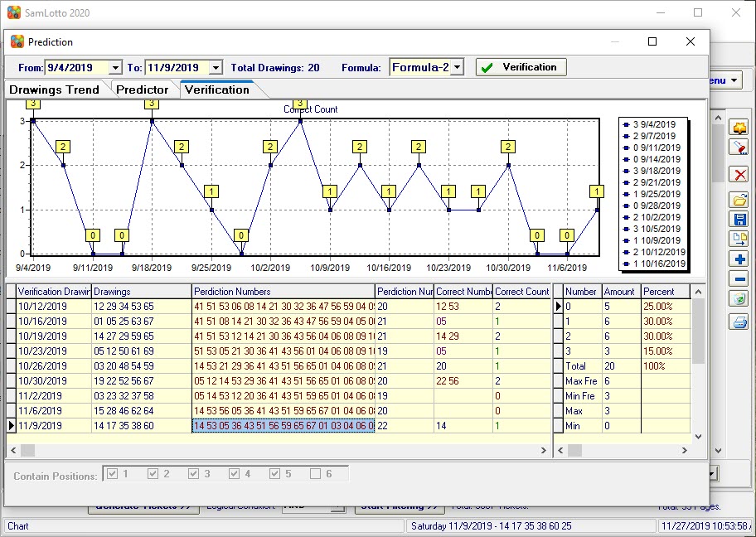The width and height of the screenshot is (756, 537).
Task: Toggle Contain Positions checkbox 1
Action: coord(112,474)
